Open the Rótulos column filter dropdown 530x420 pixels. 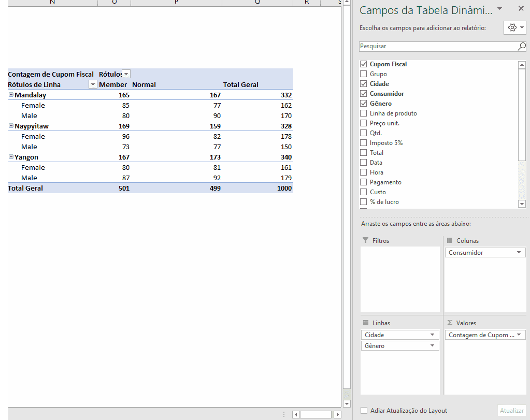click(126, 74)
